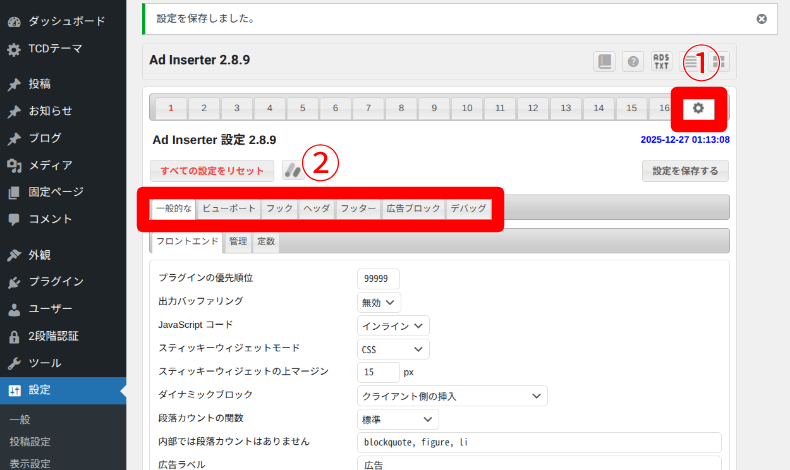Switch to フック tab
Viewport: 790px width, 470px height.
280,209
